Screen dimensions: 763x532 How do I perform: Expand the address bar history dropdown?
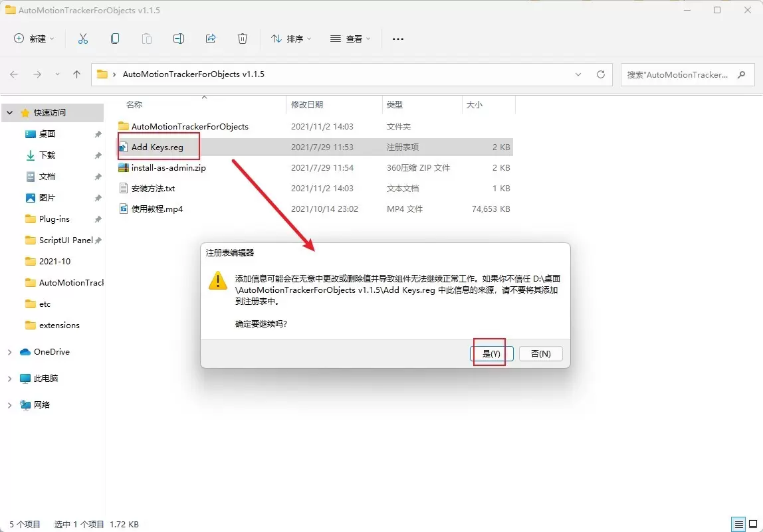point(578,74)
